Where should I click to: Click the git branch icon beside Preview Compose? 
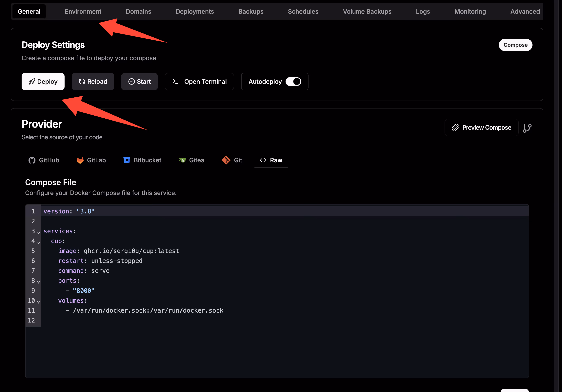click(x=527, y=128)
